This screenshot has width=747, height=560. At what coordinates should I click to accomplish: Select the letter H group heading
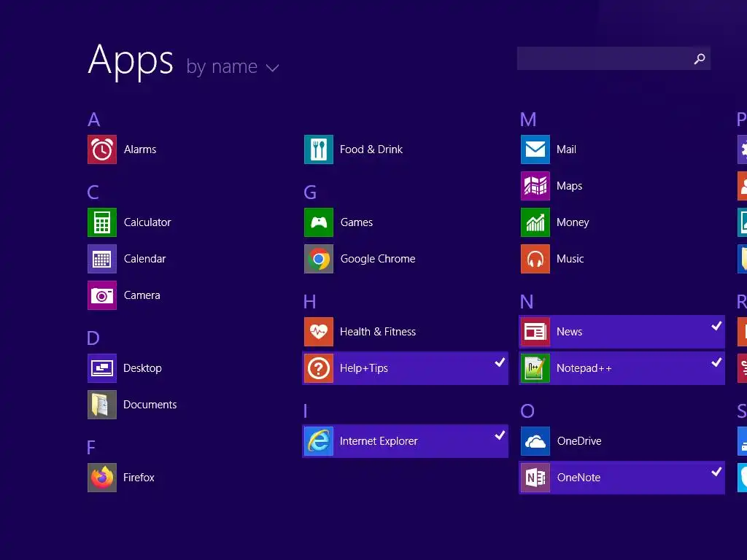[x=309, y=302]
